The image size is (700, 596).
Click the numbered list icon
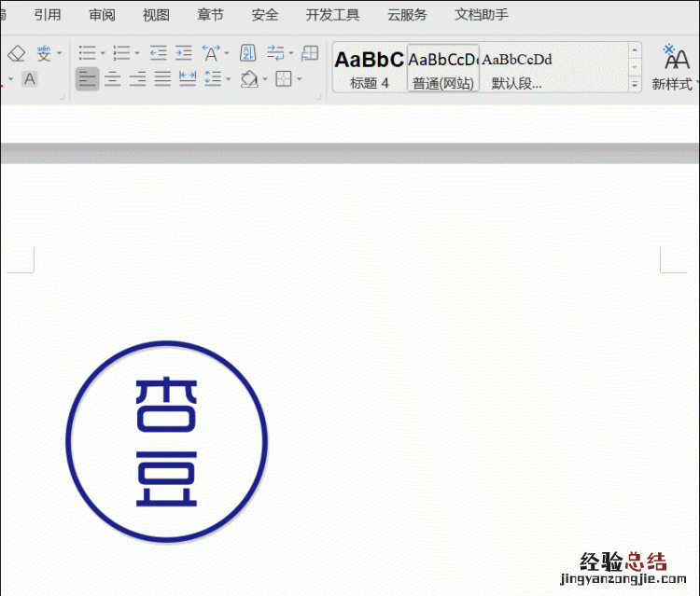coord(120,53)
